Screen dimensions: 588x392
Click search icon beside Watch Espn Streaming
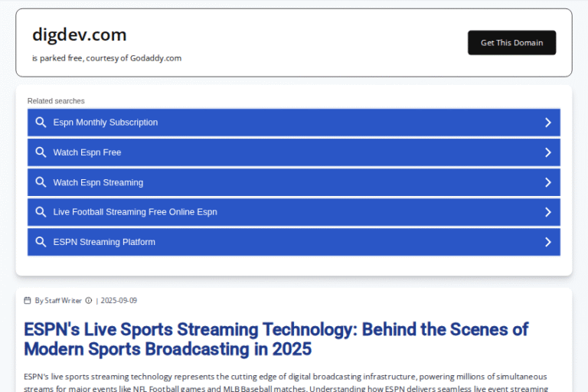click(x=41, y=182)
